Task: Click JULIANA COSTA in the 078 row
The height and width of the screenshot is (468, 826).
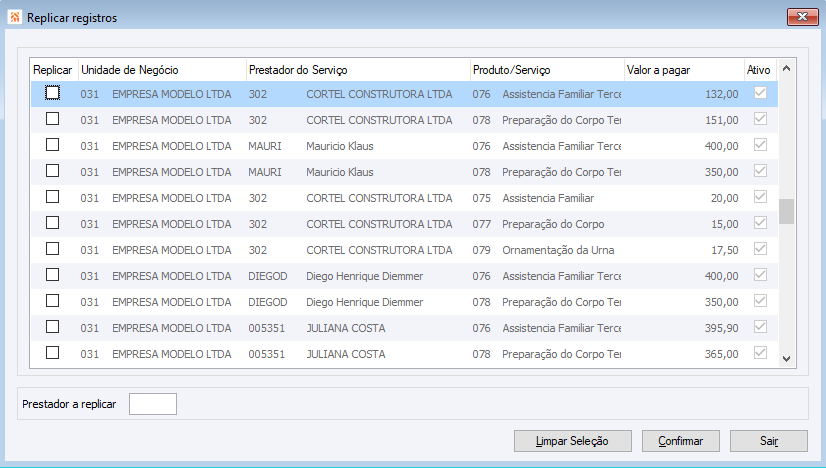Action: 346,354
